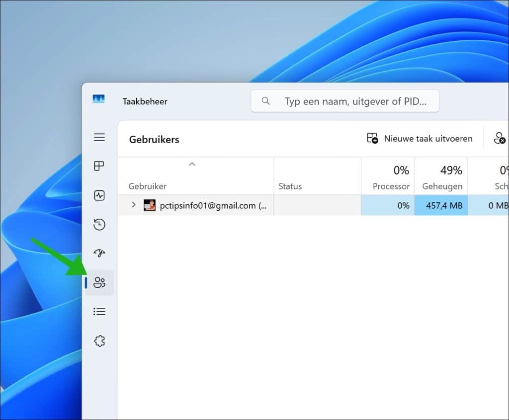Screen dimensions: 509x420
Task: Focus the name, publisher or PID search field
Action: (355, 101)
